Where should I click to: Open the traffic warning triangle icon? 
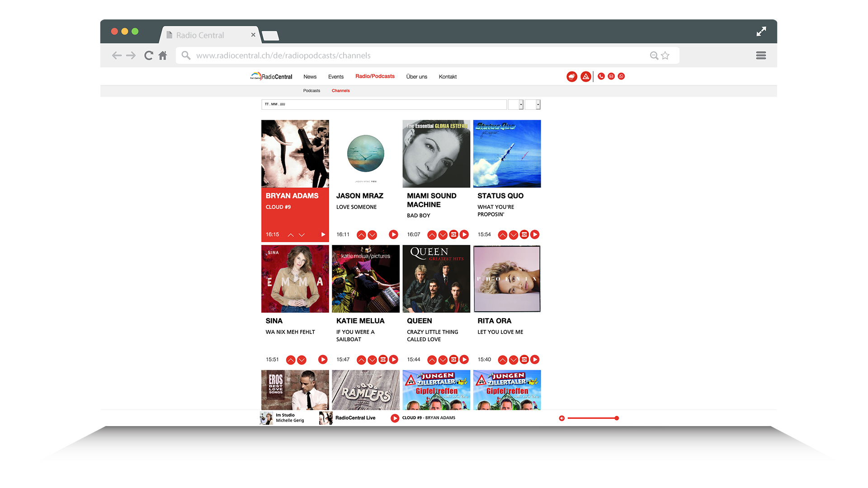pos(586,76)
